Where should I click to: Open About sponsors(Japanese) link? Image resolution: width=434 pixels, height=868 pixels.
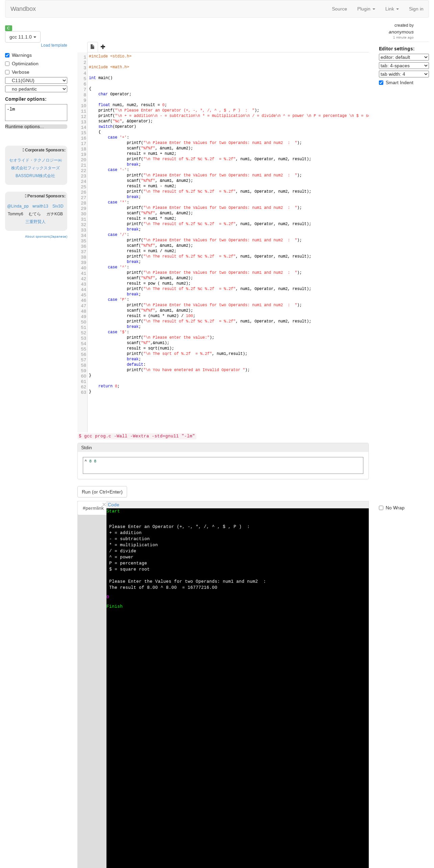tap(46, 237)
